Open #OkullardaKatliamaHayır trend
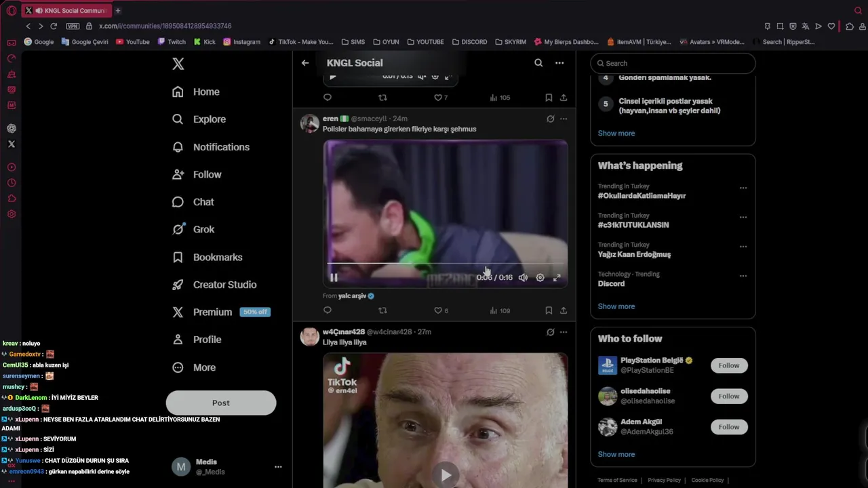This screenshot has height=488, width=868. click(x=642, y=196)
